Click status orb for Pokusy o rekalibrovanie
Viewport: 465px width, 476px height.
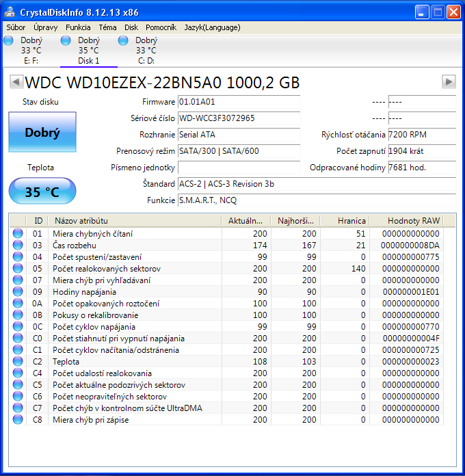coord(18,315)
